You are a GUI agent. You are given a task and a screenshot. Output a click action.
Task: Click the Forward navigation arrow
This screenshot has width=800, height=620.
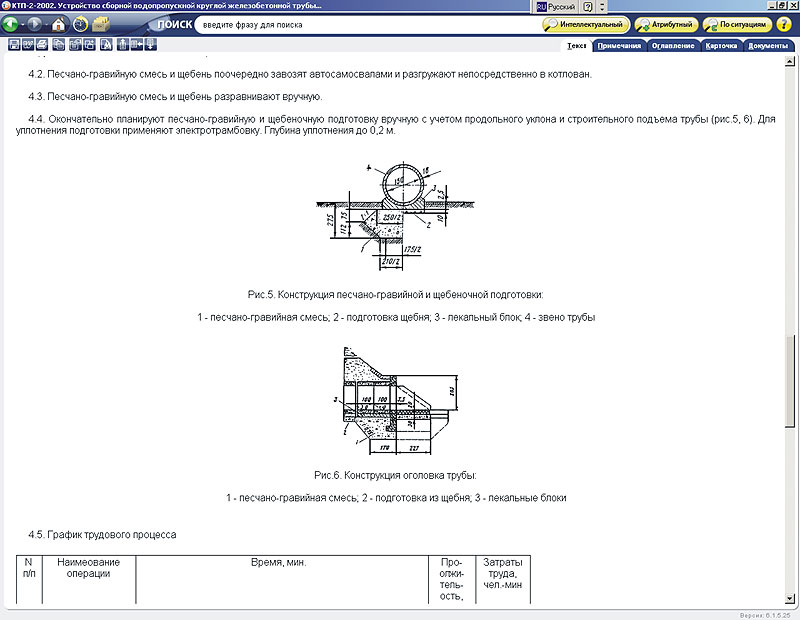pos(35,23)
